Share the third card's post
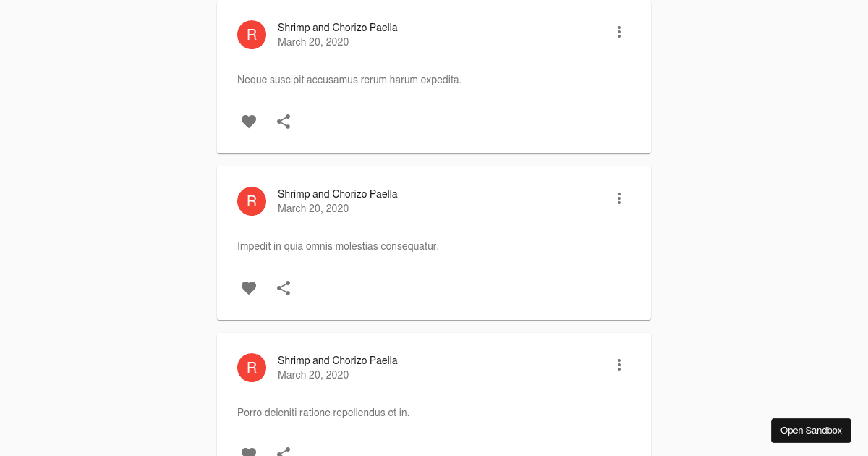This screenshot has height=456, width=868. click(284, 452)
